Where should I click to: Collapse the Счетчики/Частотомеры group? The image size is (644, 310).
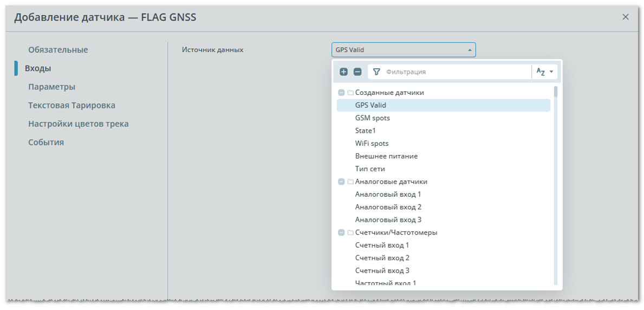coord(341,232)
